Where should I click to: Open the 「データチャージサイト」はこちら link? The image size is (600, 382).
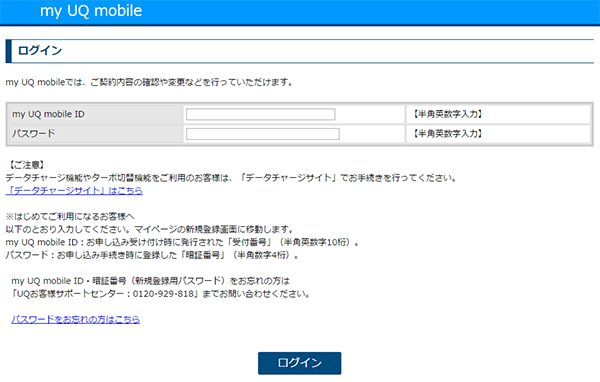click(74, 191)
